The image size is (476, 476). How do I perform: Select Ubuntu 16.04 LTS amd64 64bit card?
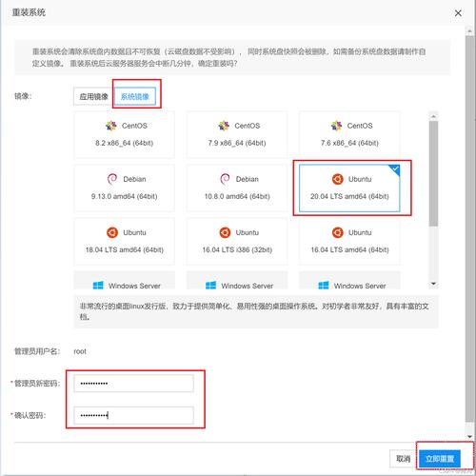tap(349, 241)
